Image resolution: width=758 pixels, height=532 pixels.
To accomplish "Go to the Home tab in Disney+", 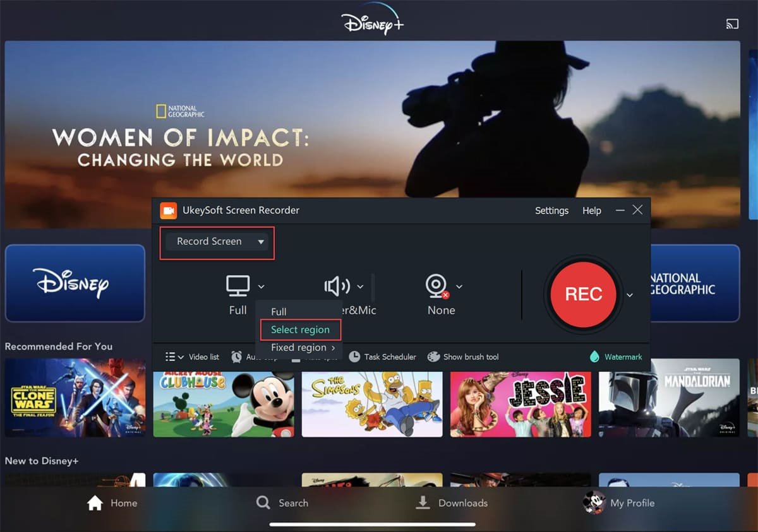I will (x=112, y=503).
